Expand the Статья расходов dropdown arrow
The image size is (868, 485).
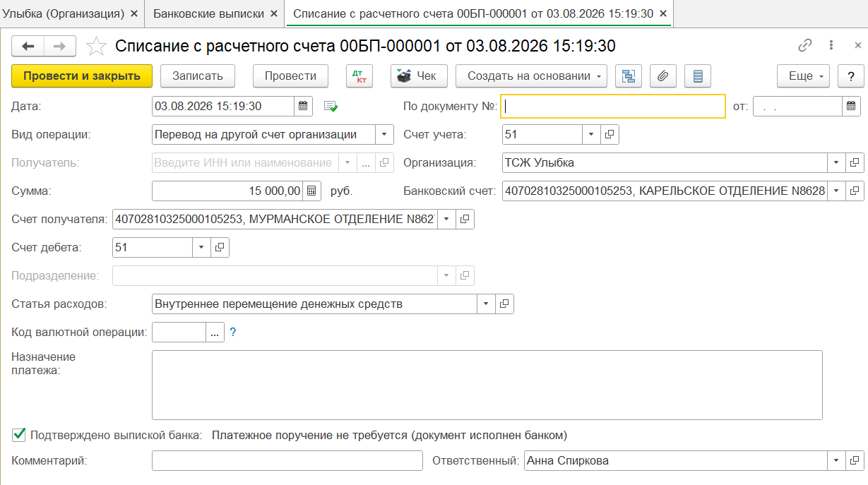pos(486,304)
